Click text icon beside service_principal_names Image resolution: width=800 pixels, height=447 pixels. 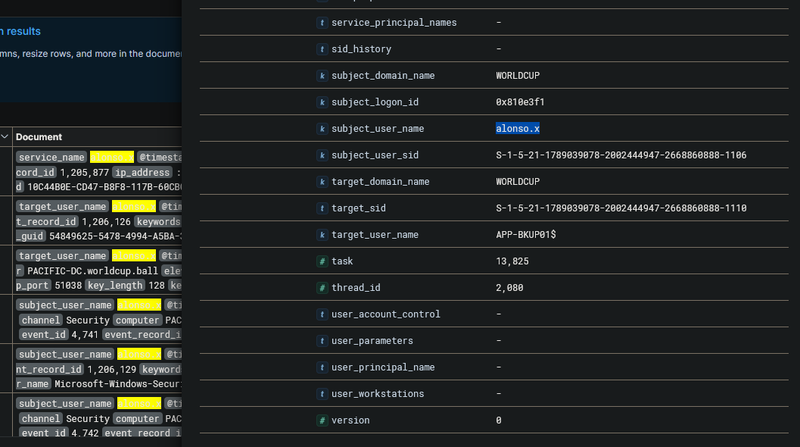[322, 22]
